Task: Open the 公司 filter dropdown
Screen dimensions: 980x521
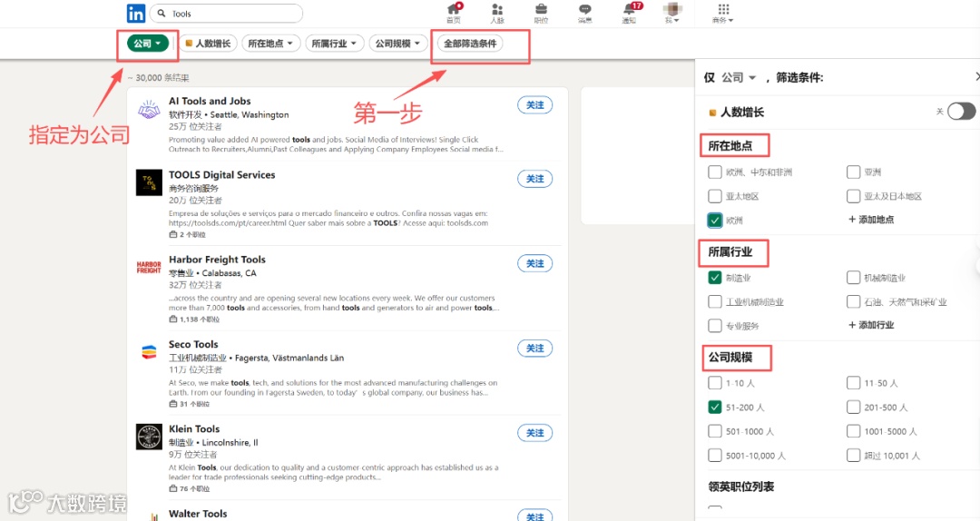Action: [x=148, y=44]
